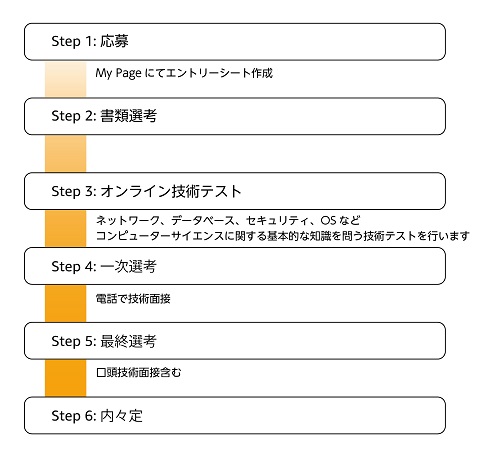500x457 pixels.
Task: Click Step 3: オンライン技術テスト box
Action: (235, 191)
